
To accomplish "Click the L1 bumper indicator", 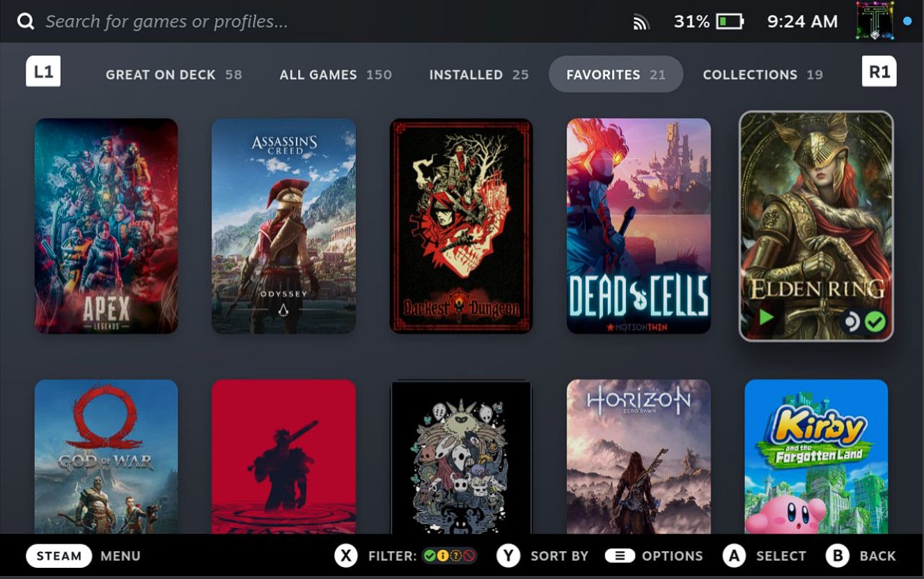I will (43, 71).
